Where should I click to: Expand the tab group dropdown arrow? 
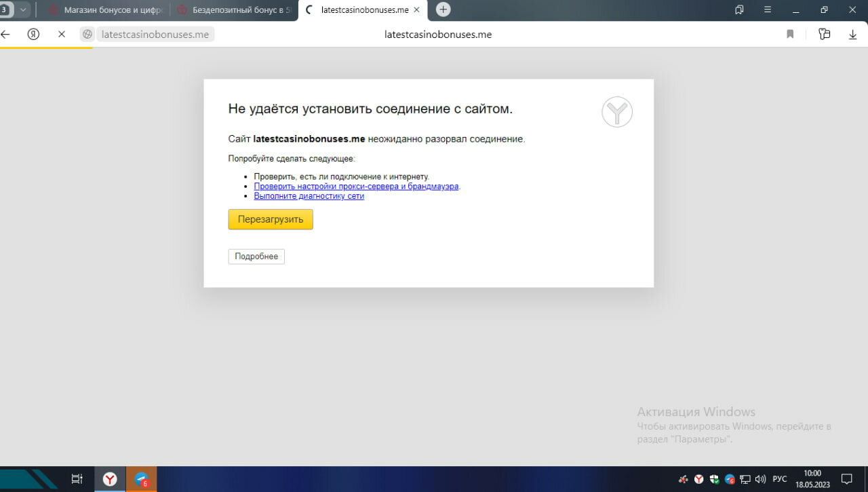coord(23,10)
